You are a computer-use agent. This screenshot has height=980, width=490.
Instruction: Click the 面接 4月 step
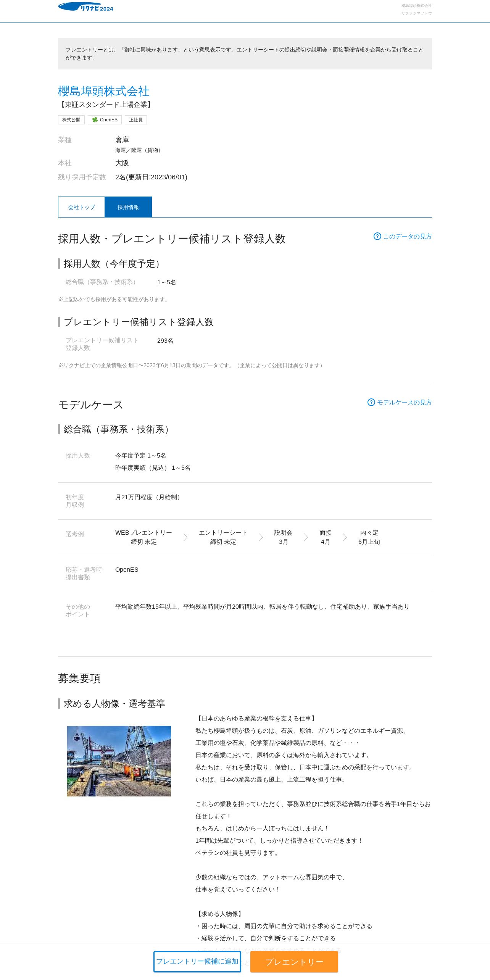click(x=325, y=537)
